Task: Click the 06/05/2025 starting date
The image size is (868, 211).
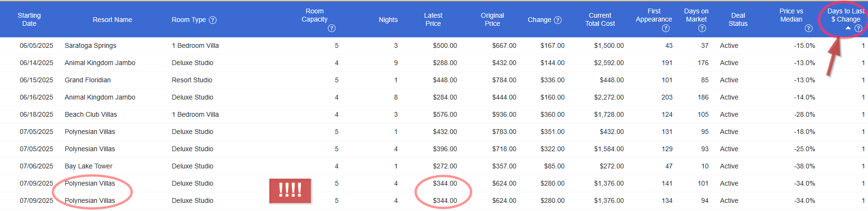Action: pyautogui.click(x=36, y=46)
